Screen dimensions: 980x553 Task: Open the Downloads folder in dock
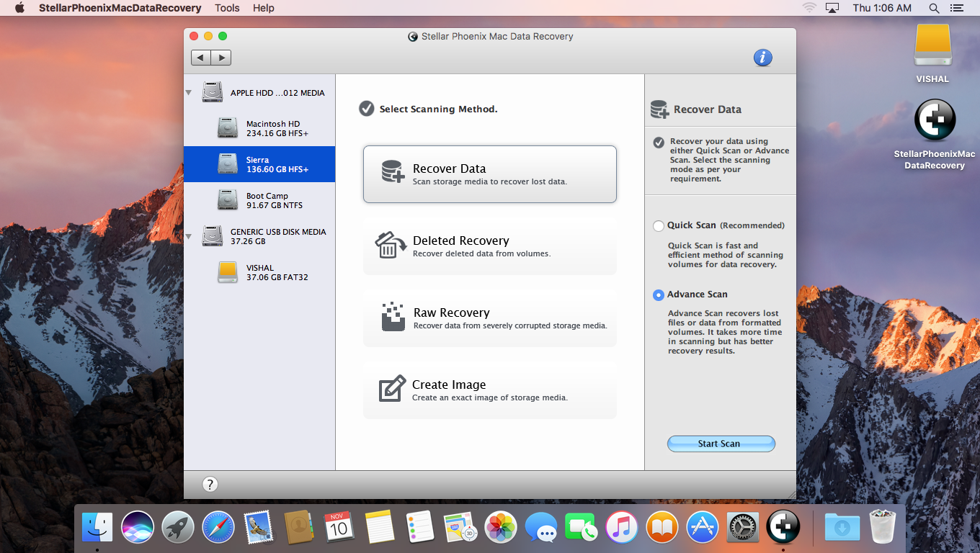tap(842, 527)
